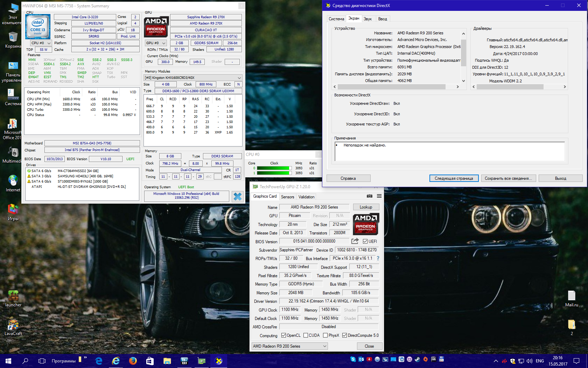This screenshot has width=588, height=368.
Task: Switch to the Sensors tab in GPU-Z
Action: click(287, 197)
